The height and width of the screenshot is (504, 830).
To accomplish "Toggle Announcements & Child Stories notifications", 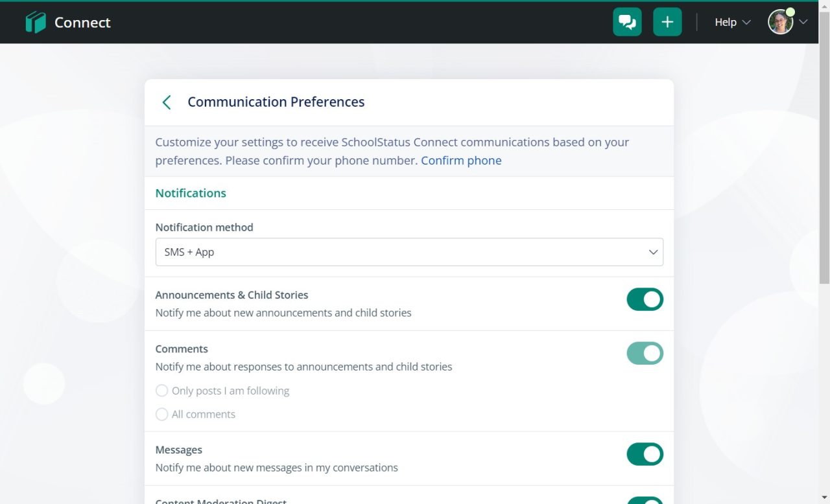I will pos(645,299).
